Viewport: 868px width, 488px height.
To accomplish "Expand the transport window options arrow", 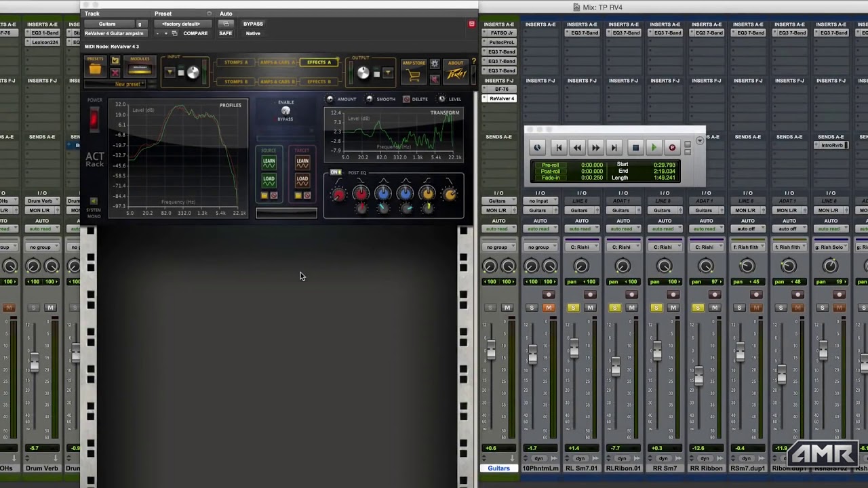I will pyautogui.click(x=700, y=141).
